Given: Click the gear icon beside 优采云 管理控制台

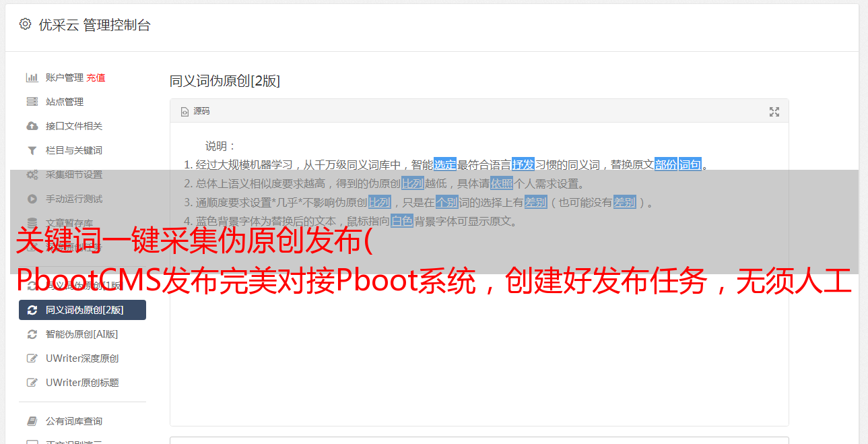Looking at the screenshot, I should (x=25, y=24).
